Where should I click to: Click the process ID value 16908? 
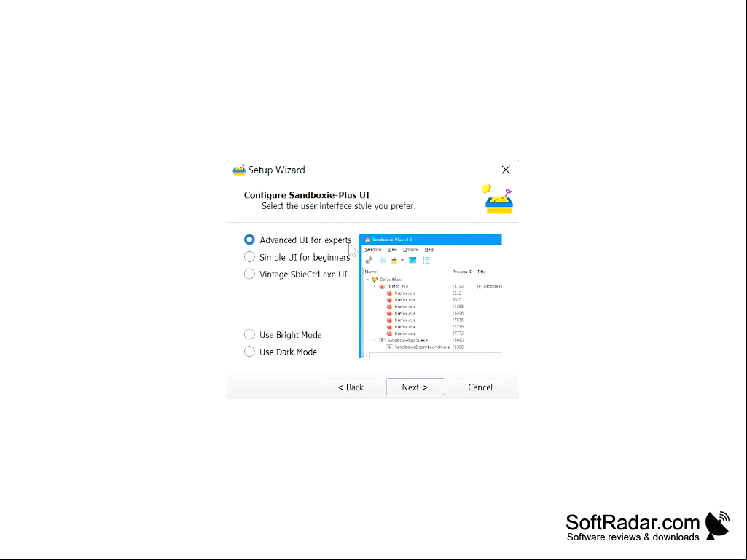[x=458, y=347]
